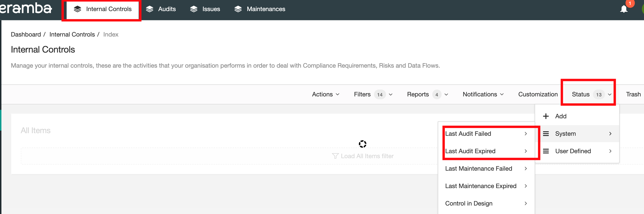This screenshot has height=214, width=644.
Task: Click the Maintenances layers icon
Action: 238,9
